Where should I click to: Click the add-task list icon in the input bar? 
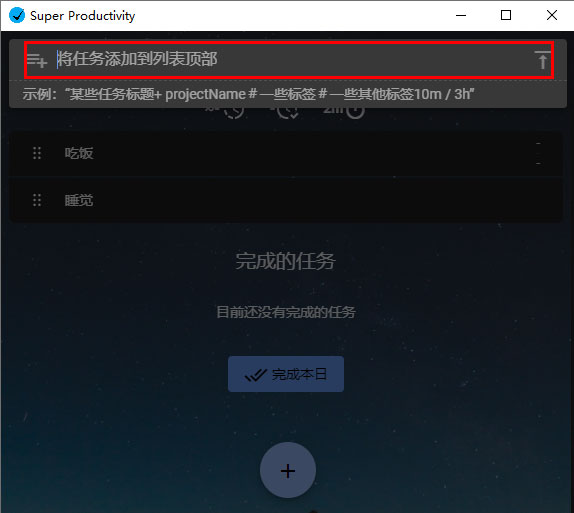[37, 60]
